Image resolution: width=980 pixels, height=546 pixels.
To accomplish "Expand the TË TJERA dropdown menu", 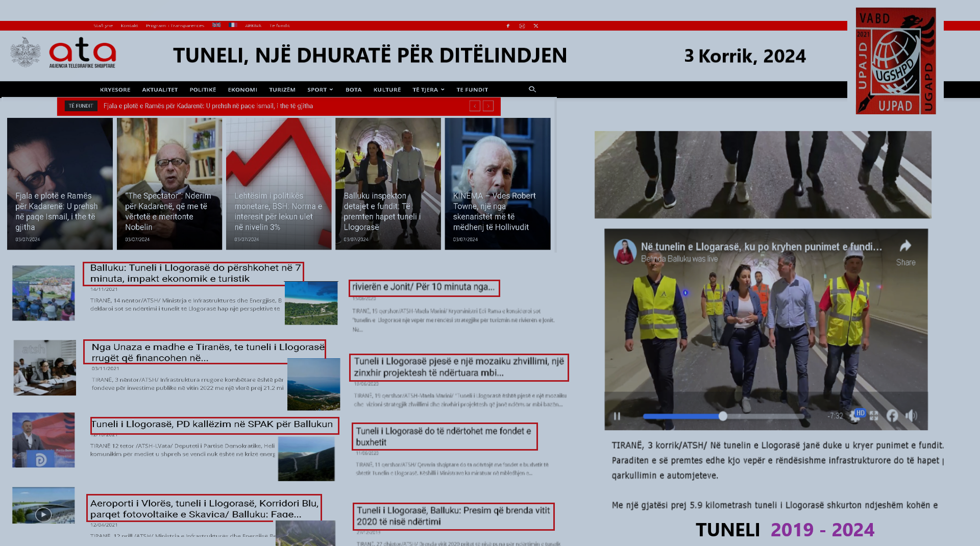I will pyautogui.click(x=428, y=90).
